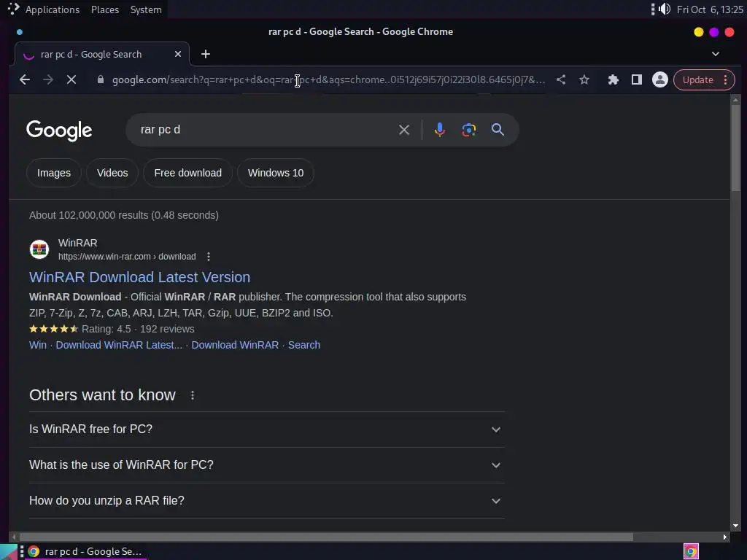Open the Places menu
This screenshot has width=747, height=560.
[105, 9]
